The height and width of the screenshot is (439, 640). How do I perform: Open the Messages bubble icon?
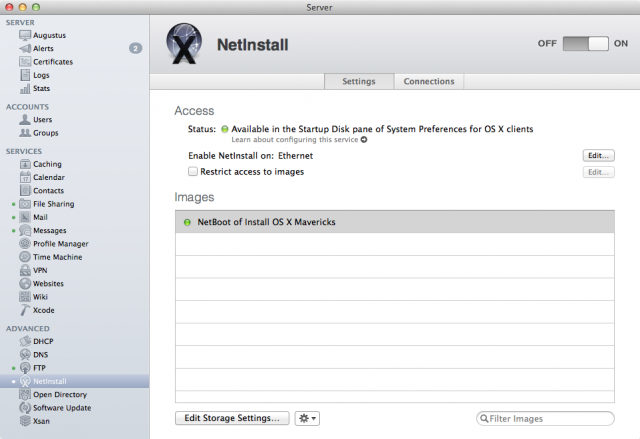(x=25, y=231)
